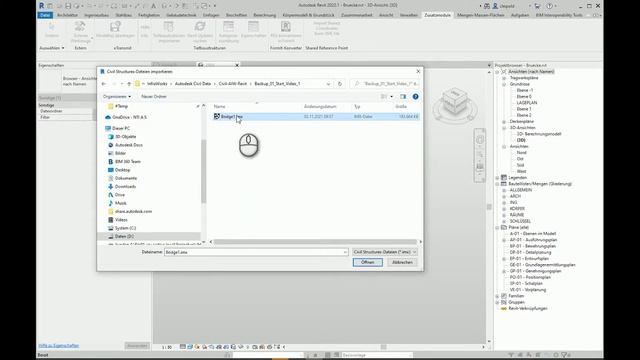Open the Architektur ribbon tab
The image size is (640, 360).
tap(67, 15)
